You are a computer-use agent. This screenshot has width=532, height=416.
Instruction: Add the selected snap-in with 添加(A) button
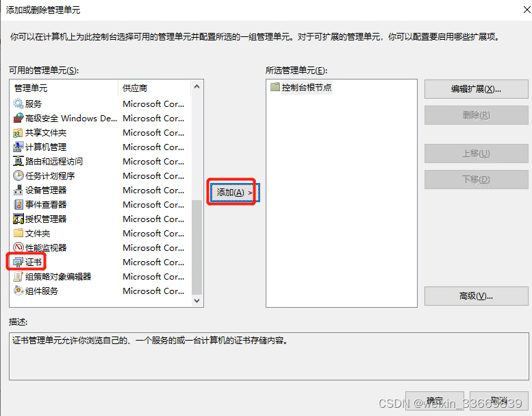click(234, 193)
